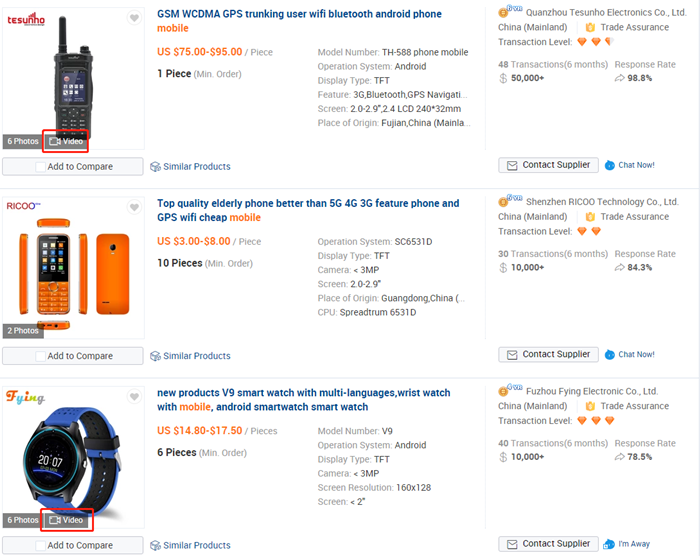
Task: Open Chat Now for Quanzhou Tesunho supplier
Action: pos(630,165)
